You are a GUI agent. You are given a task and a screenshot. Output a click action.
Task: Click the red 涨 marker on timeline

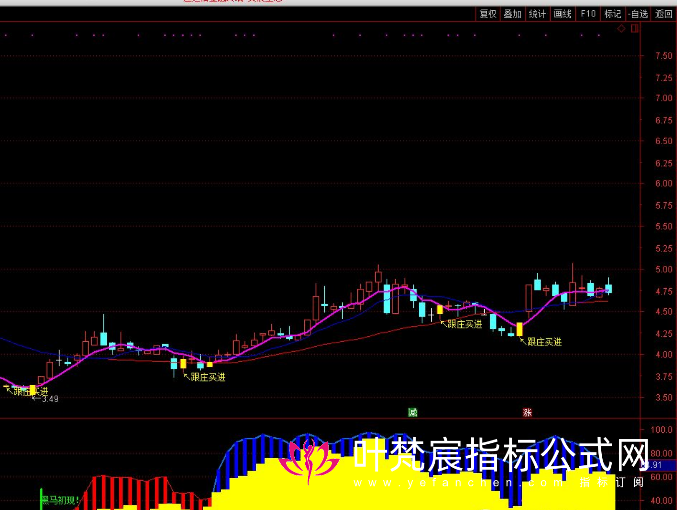[527, 412]
